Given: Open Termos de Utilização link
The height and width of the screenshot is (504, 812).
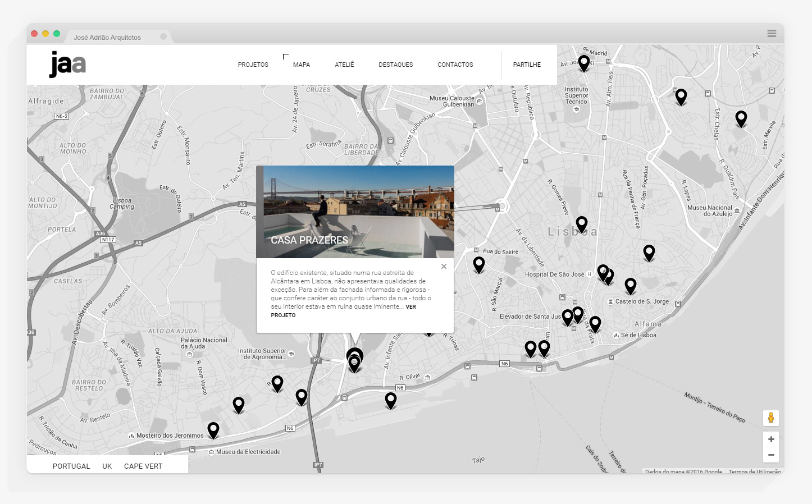Looking at the screenshot, I should pyautogui.click(x=755, y=471).
